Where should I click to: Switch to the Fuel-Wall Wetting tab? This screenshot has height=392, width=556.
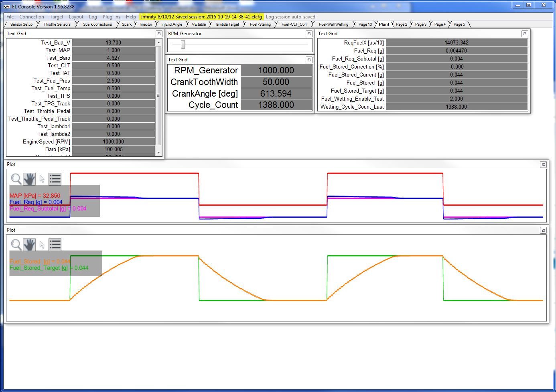pos(333,24)
